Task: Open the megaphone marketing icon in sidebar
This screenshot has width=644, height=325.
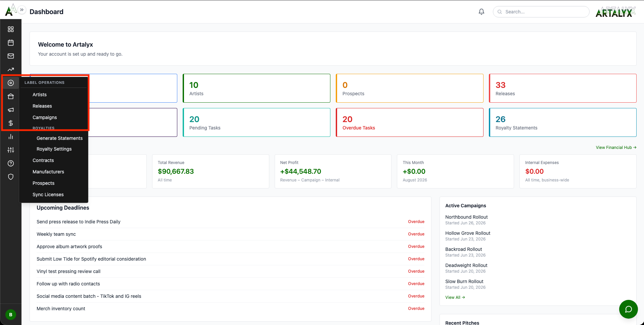Action: [11, 110]
